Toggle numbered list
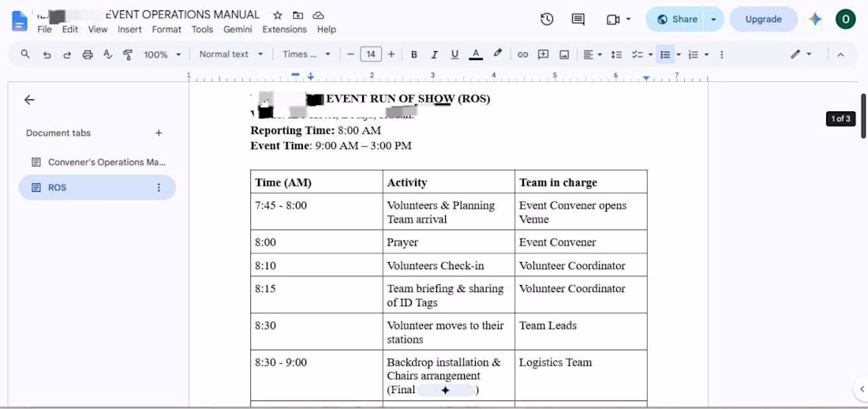The height and width of the screenshot is (409, 868). (x=693, y=54)
